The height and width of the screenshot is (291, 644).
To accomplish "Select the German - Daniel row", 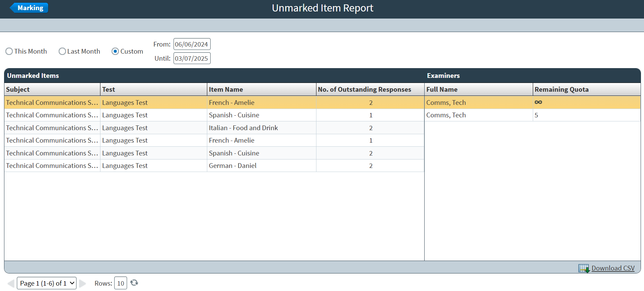I will click(x=233, y=166).
